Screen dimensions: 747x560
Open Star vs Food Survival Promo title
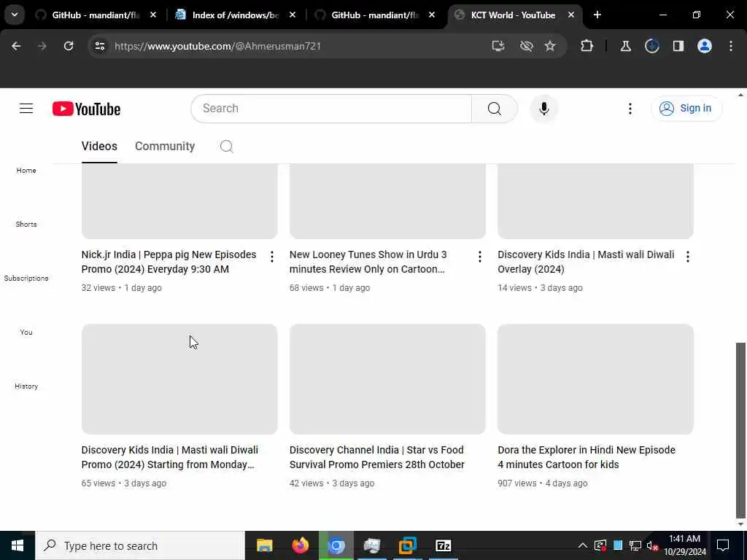377,457
